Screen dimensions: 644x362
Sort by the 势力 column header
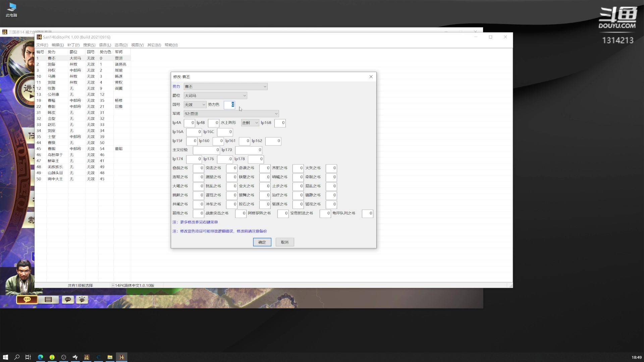coord(57,52)
